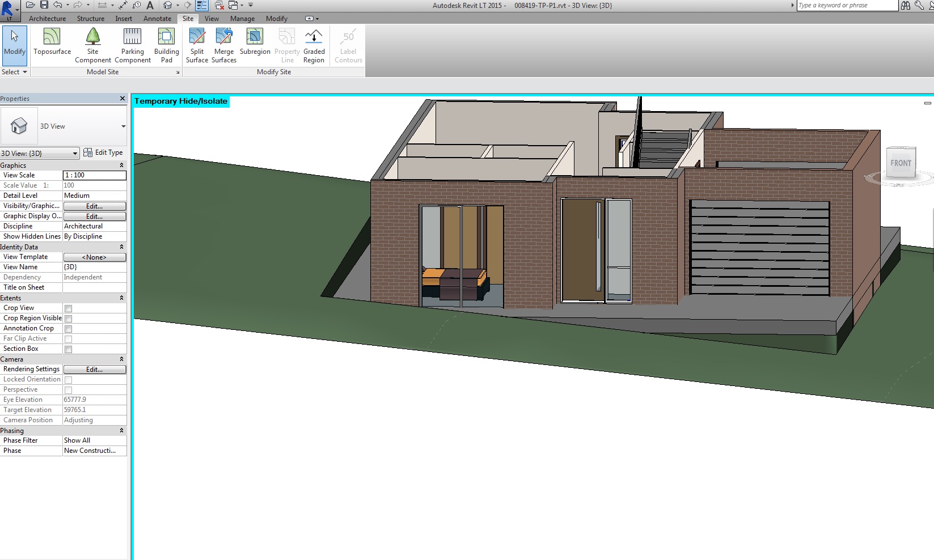
Task: Click the Property Line tool
Action: click(x=287, y=45)
